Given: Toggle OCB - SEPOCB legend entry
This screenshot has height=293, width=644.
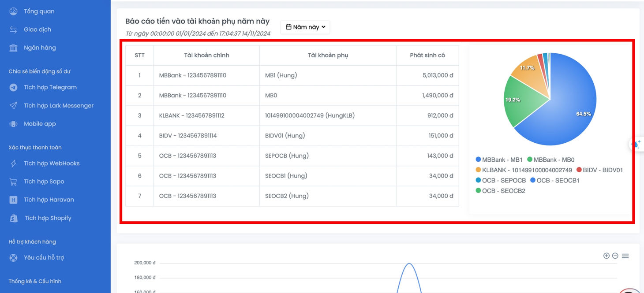Looking at the screenshot, I should (501, 181).
